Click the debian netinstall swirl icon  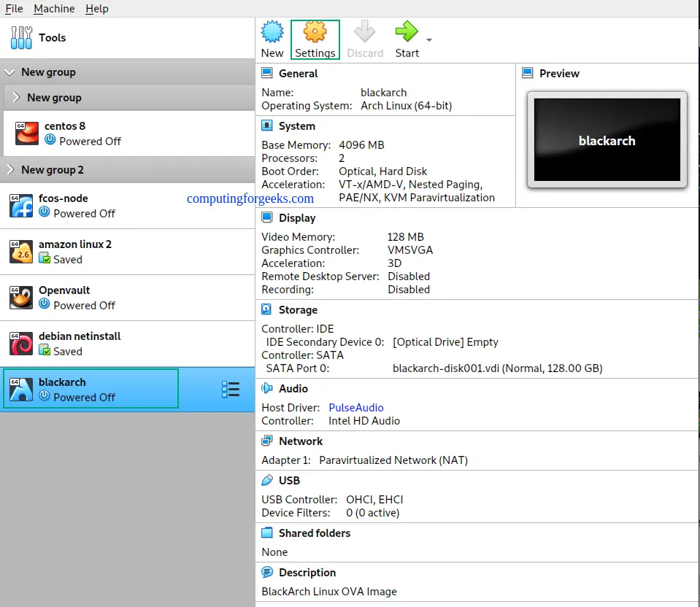pos(21,343)
